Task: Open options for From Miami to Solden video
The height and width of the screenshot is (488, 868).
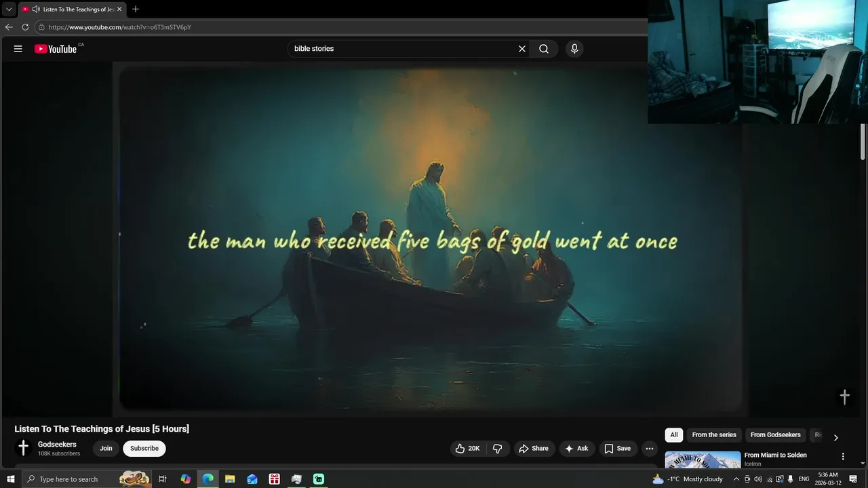Action: point(843,457)
